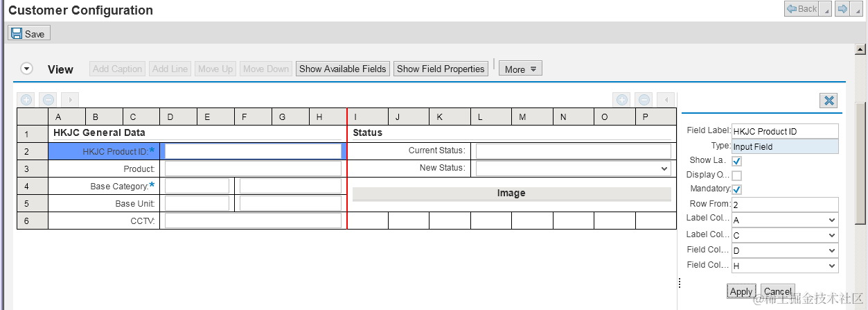Click the left-pointing arrow icon above column P
The width and height of the screenshot is (868, 310).
pyautogui.click(x=665, y=99)
